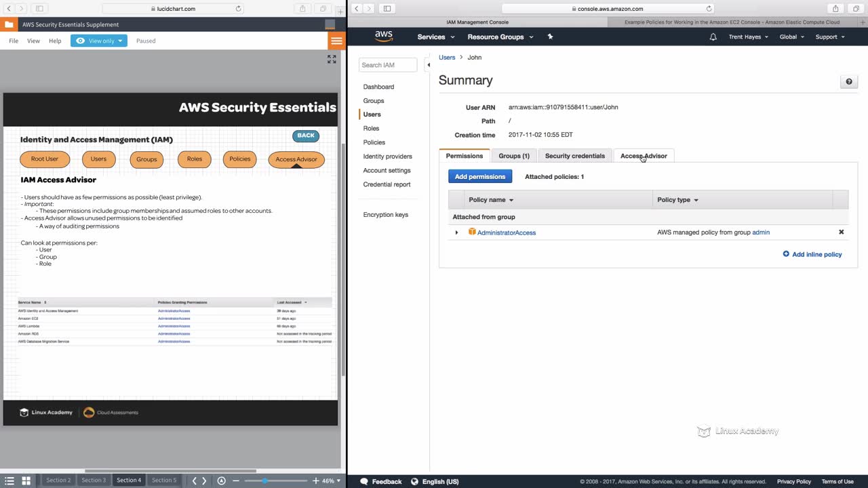Click the Search IAM input field
This screenshot has height=488, width=868.
(388, 65)
